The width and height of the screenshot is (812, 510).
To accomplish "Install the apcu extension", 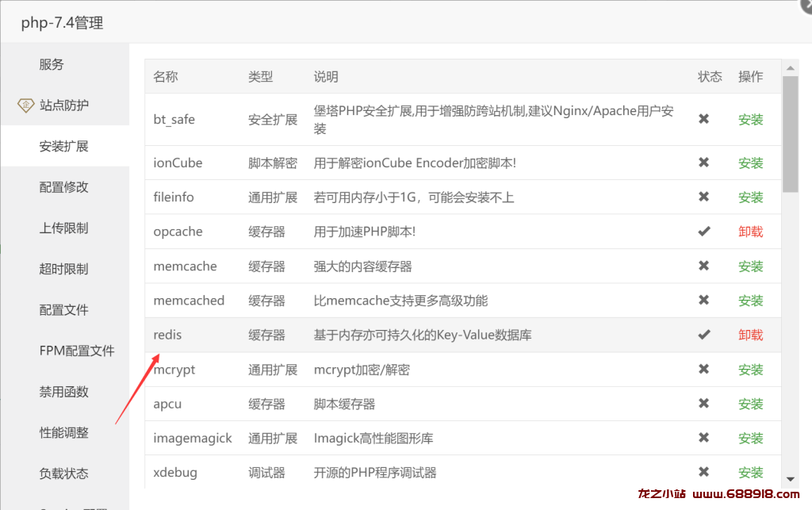I will coord(750,404).
